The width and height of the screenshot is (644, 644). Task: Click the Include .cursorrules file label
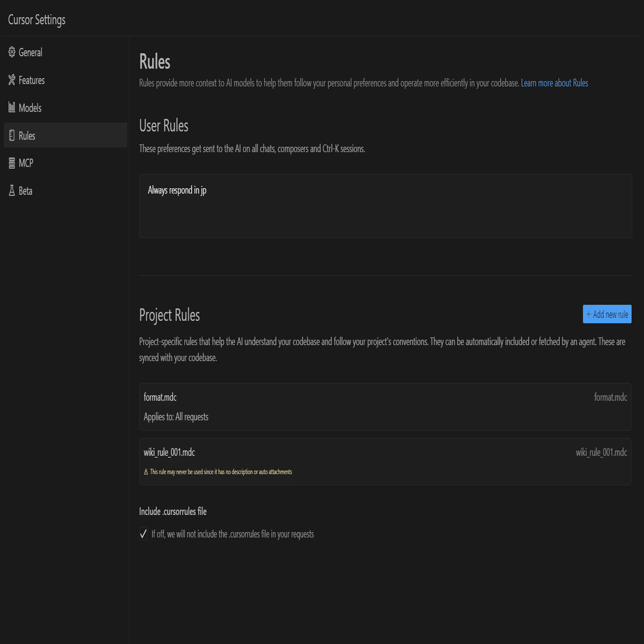pyautogui.click(x=173, y=511)
